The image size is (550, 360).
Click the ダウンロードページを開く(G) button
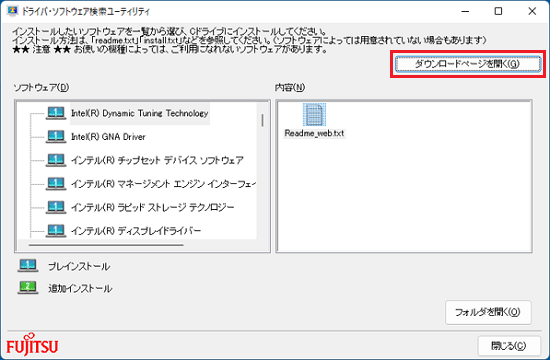[468, 64]
